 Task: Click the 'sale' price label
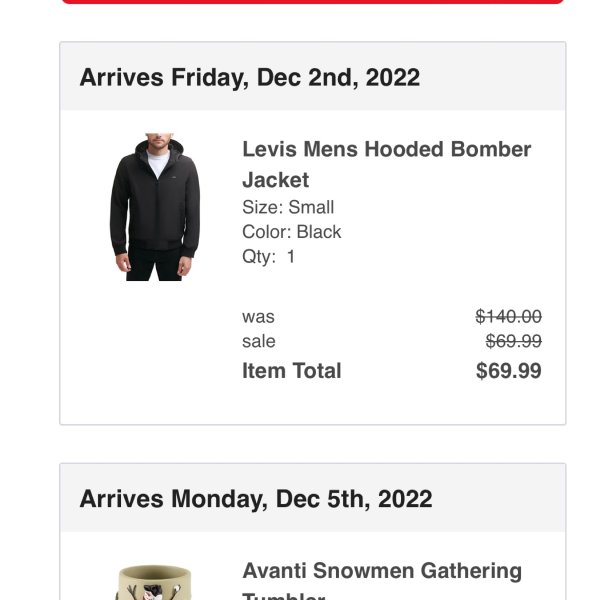click(259, 341)
